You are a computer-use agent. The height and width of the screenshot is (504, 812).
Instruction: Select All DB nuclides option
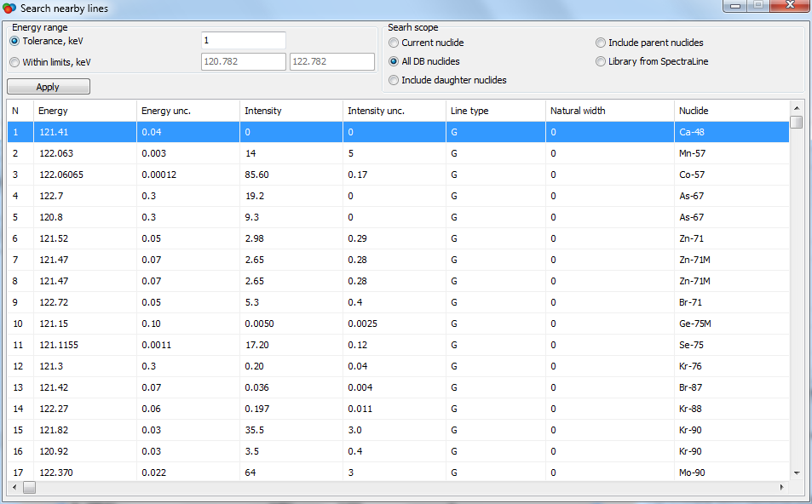coord(394,61)
